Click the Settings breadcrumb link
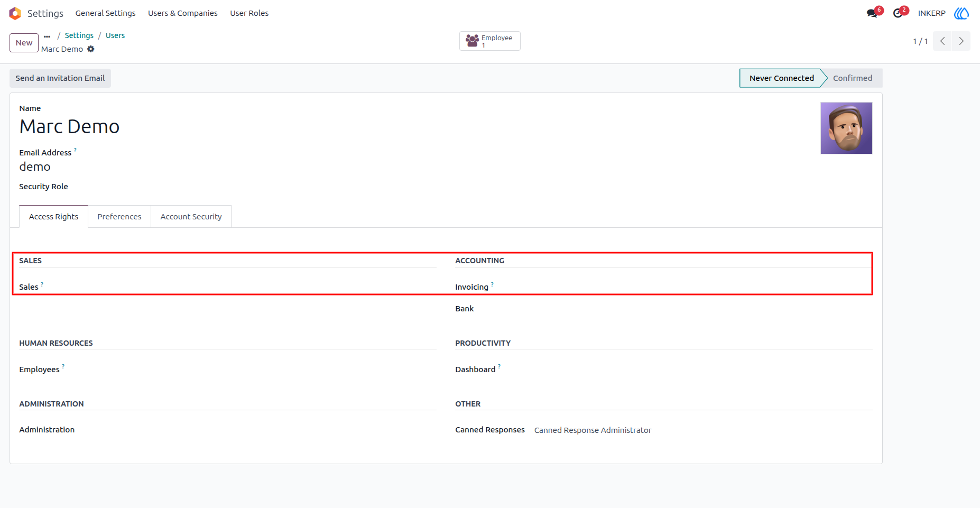Image resolution: width=980 pixels, height=508 pixels. coord(79,35)
